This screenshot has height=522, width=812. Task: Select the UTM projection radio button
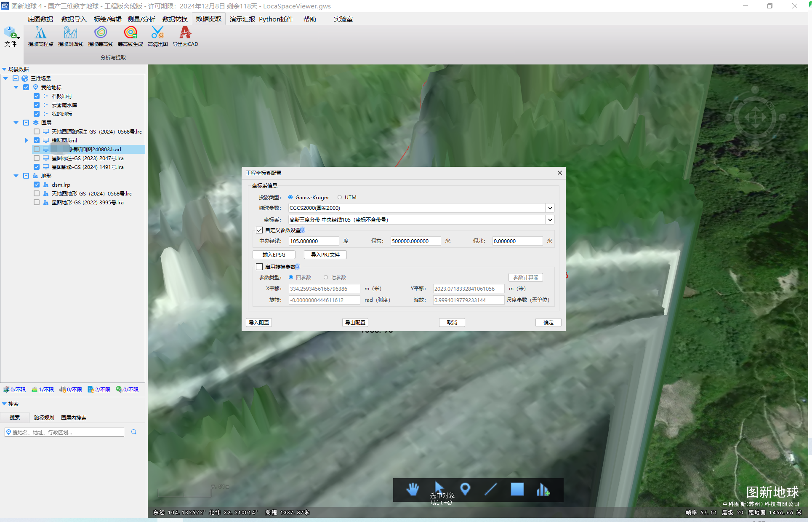340,197
